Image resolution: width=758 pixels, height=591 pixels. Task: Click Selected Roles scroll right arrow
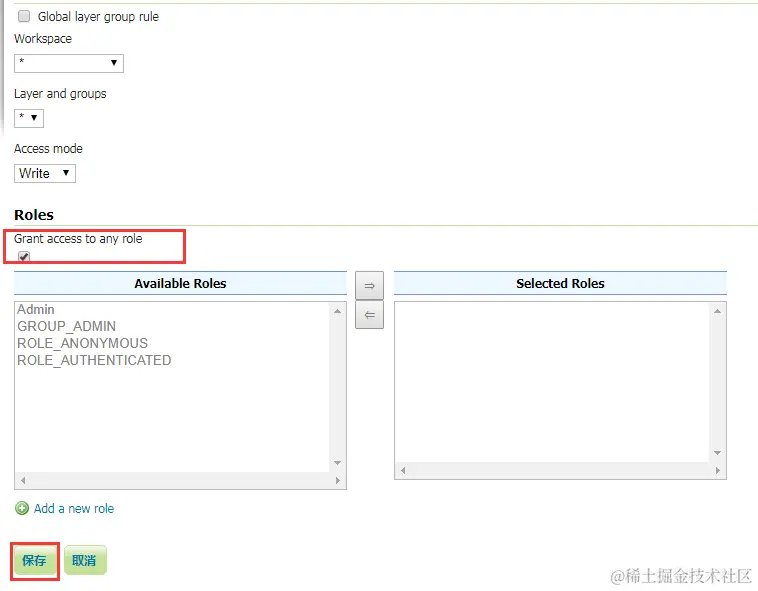[x=717, y=470]
